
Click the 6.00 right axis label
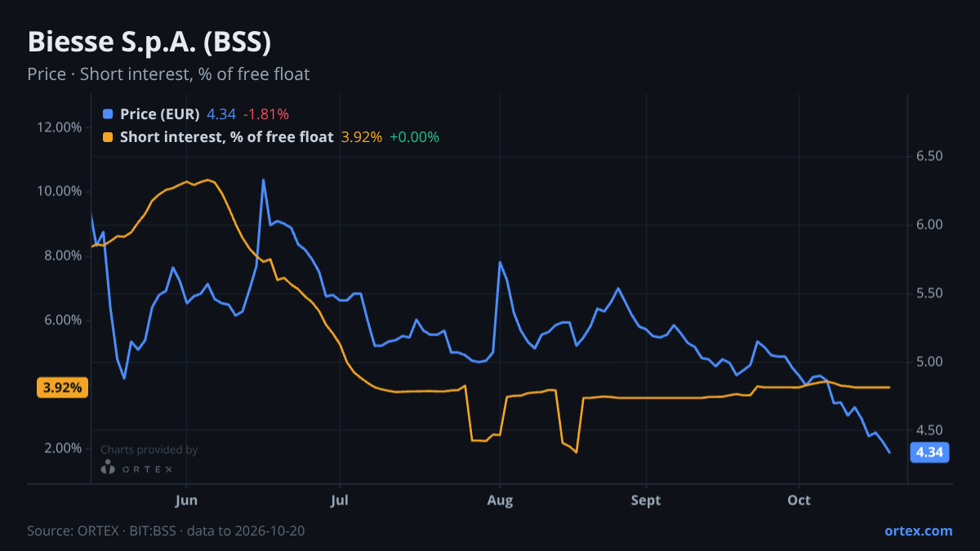(930, 224)
